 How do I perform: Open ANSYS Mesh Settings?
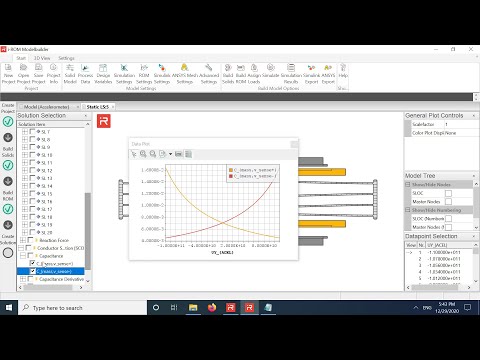[x=185, y=74]
